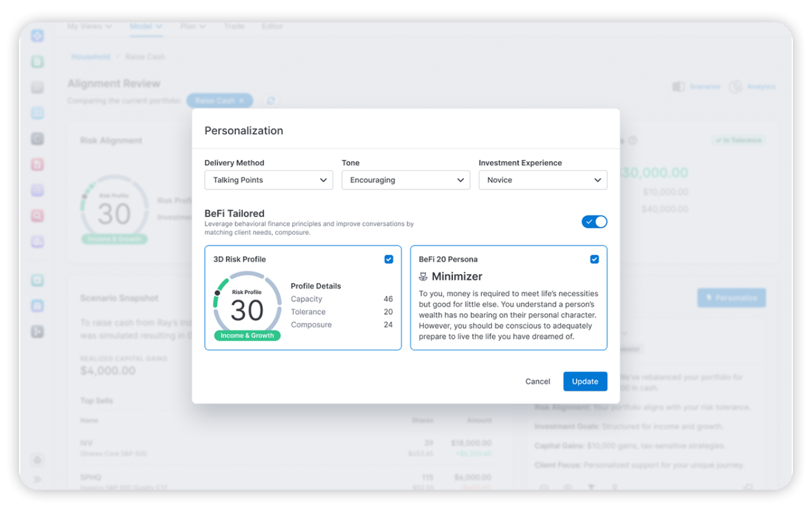Screen dimensions: 812x512
Task: Remove the Raise Cash chip via its X
Action: pyautogui.click(x=241, y=100)
